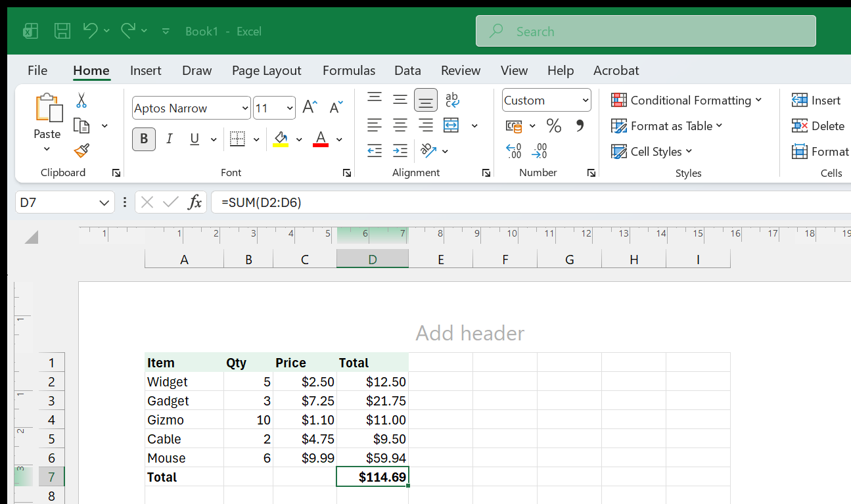This screenshot has width=851, height=504.
Task: Activate the Format Painter brush
Action: pos(81,151)
